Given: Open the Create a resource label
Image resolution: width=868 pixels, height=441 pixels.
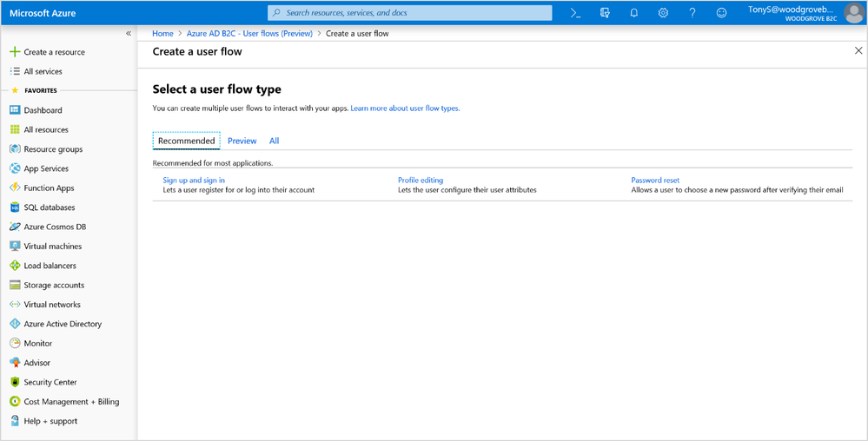Looking at the screenshot, I should (x=54, y=52).
